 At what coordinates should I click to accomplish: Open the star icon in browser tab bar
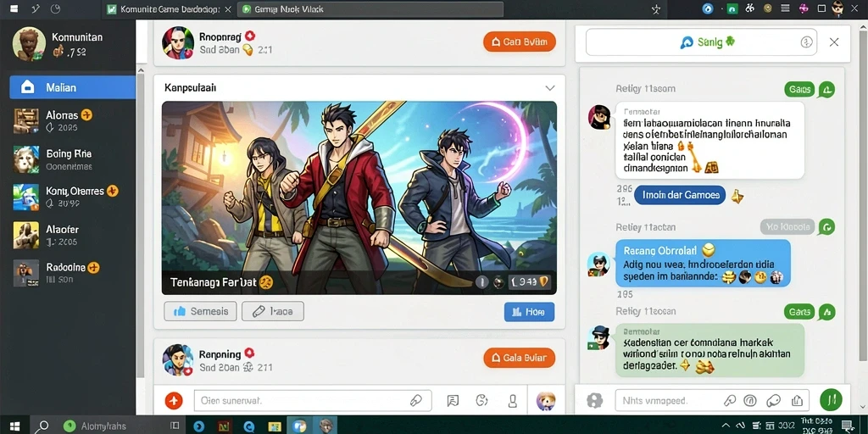657,8
